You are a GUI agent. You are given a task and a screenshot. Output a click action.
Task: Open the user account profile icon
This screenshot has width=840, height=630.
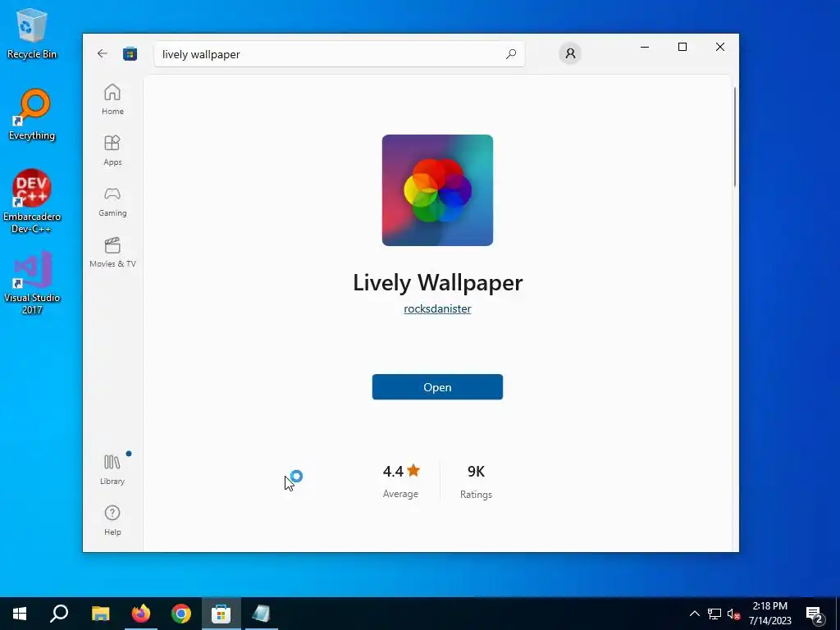[x=570, y=53]
